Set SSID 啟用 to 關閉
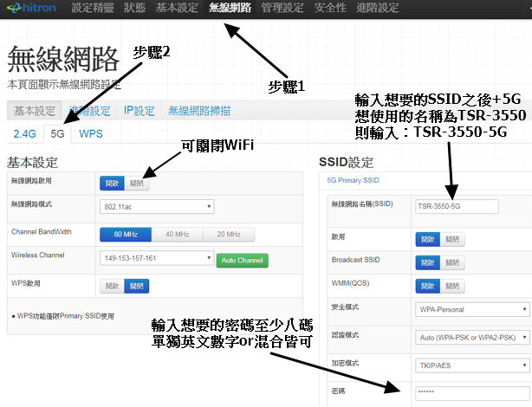 click(x=452, y=240)
